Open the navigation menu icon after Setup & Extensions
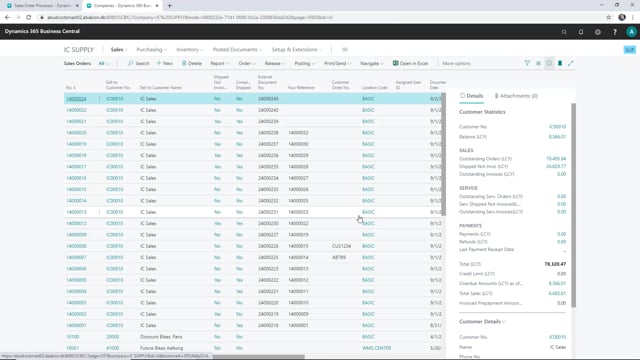640x360 pixels. click(345, 49)
